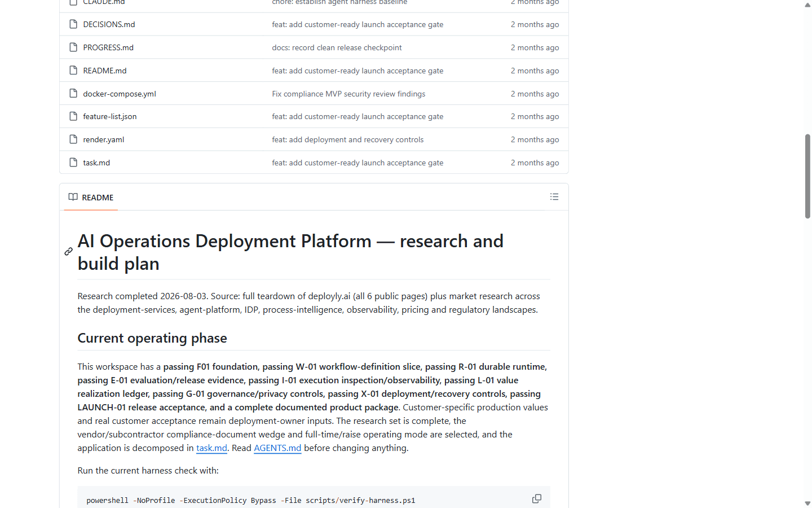Open the PROGRESS.md file
This screenshot has height=508, width=812.
[108, 47]
